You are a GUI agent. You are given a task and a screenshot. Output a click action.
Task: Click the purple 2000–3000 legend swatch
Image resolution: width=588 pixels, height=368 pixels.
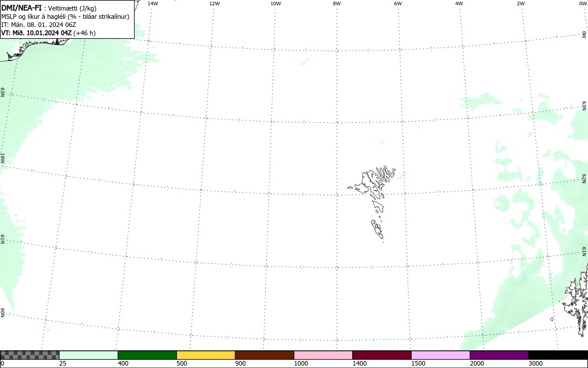point(499,355)
